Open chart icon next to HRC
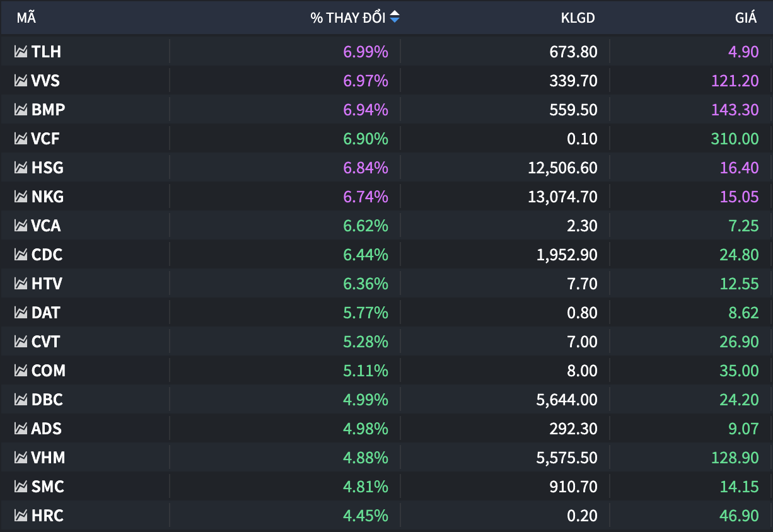The height and width of the screenshot is (532, 773). (x=21, y=516)
